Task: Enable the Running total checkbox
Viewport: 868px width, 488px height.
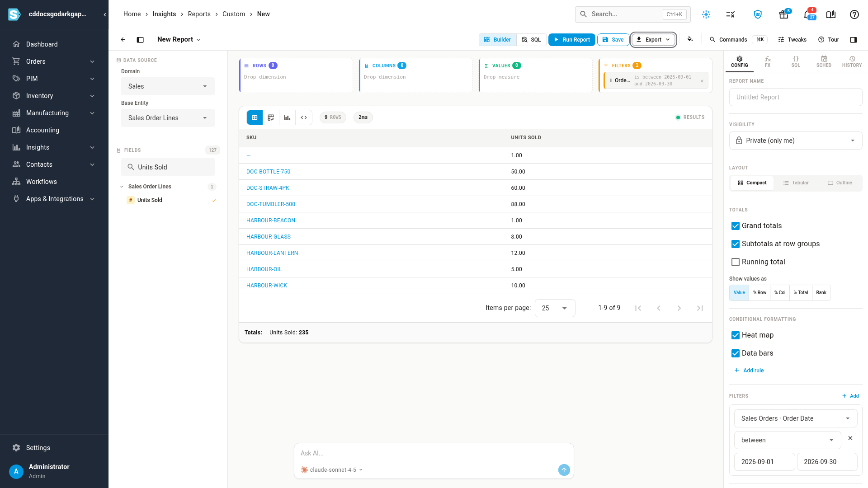Action: [736, 262]
